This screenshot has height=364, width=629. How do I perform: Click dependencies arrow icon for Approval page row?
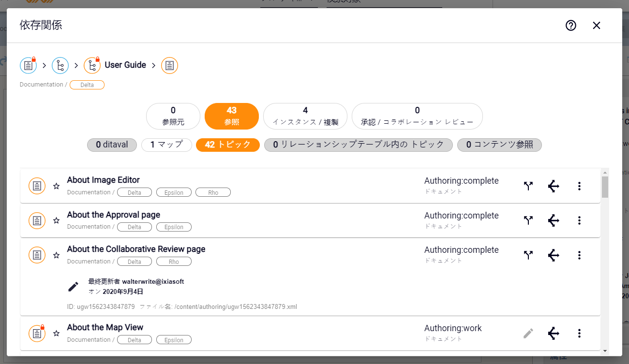[x=554, y=220]
